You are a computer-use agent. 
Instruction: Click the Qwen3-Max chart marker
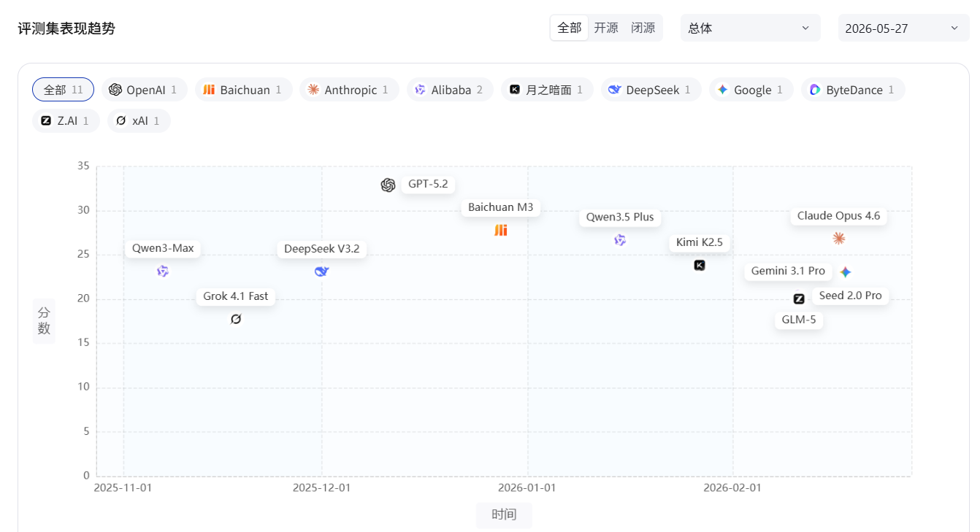(163, 271)
